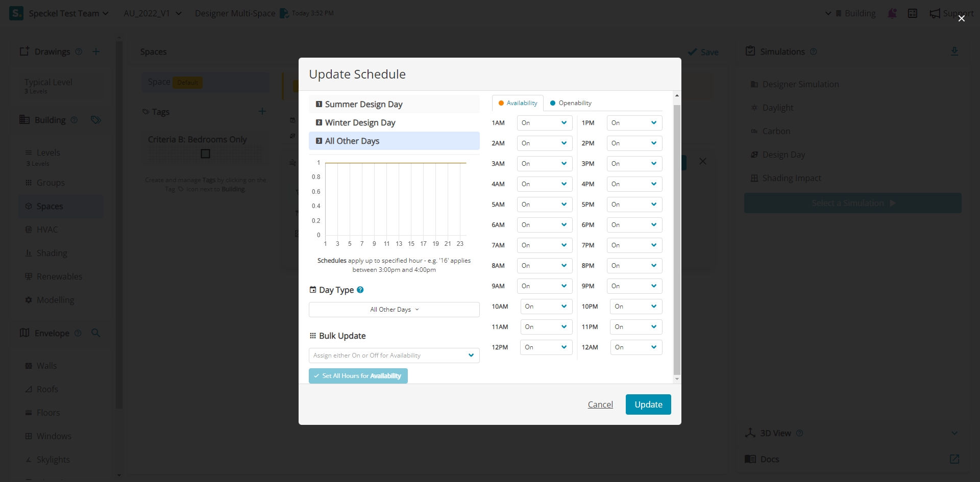Click the Envelope search icon

(x=95, y=333)
